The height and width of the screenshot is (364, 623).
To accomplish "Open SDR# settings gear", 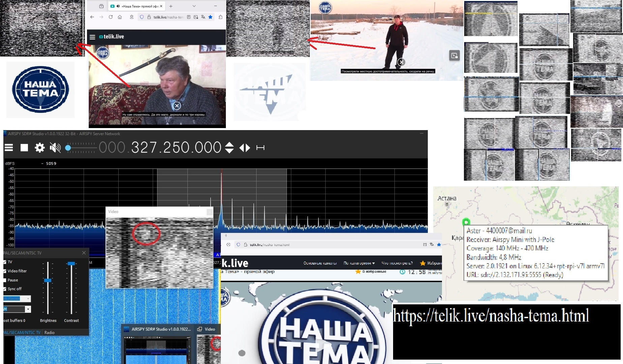I will tap(40, 148).
